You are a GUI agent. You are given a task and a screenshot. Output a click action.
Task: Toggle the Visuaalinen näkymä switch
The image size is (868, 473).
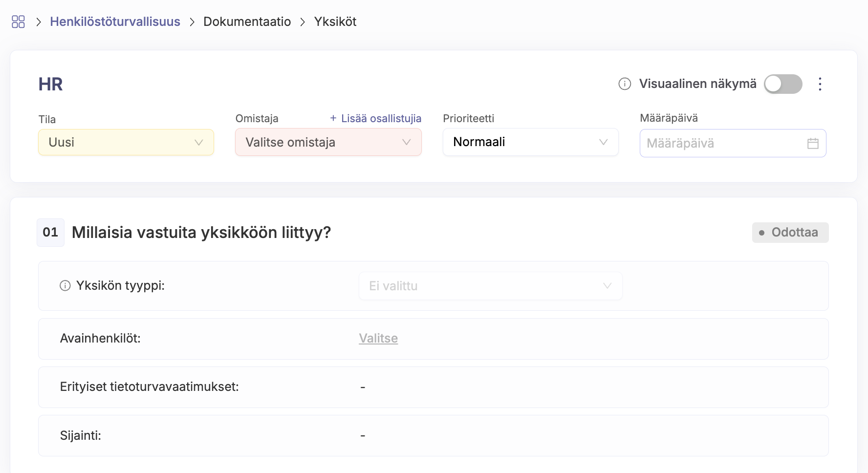[x=783, y=84]
